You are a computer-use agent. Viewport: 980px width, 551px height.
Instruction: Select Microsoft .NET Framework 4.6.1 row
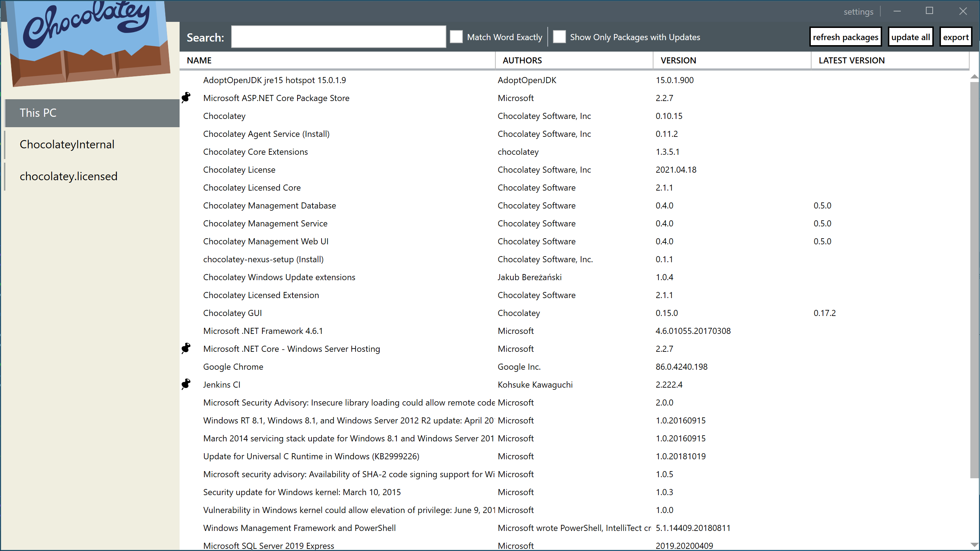coord(575,331)
